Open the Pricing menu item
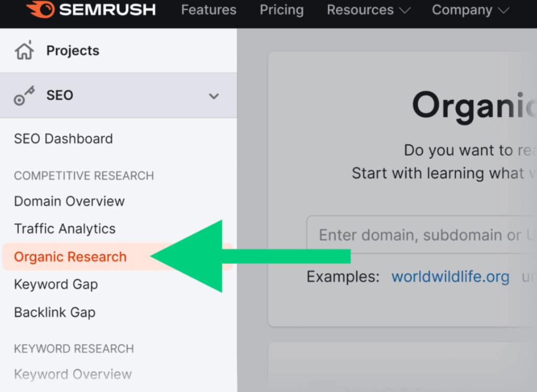 (x=282, y=10)
